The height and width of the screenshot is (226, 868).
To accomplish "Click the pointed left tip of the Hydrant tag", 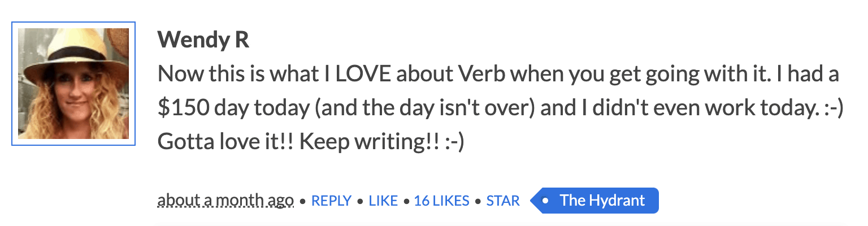I will point(533,201).
